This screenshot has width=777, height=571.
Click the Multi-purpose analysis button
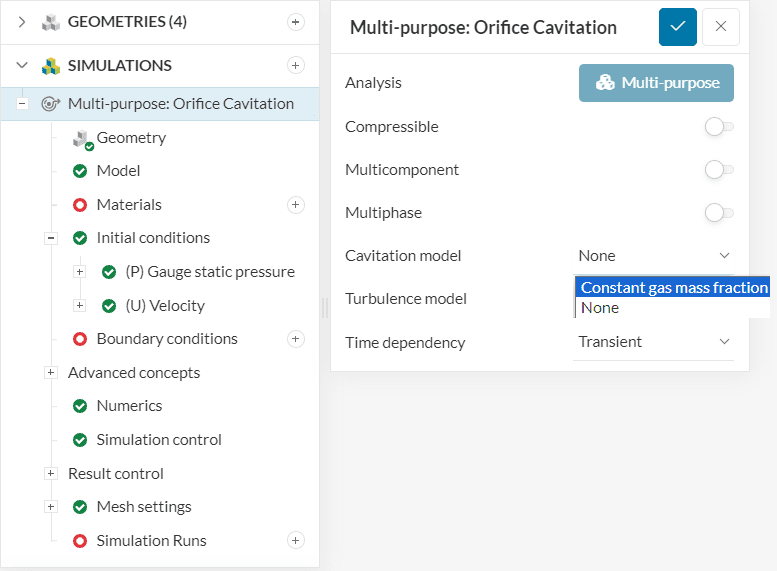coord(656,83)
